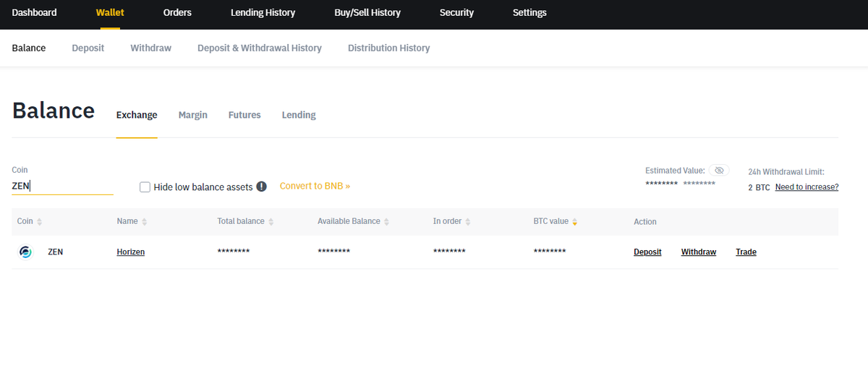Click the masked Total balance value for ZEN
This screenshot has width=868, height=365.
click(234, 252)
